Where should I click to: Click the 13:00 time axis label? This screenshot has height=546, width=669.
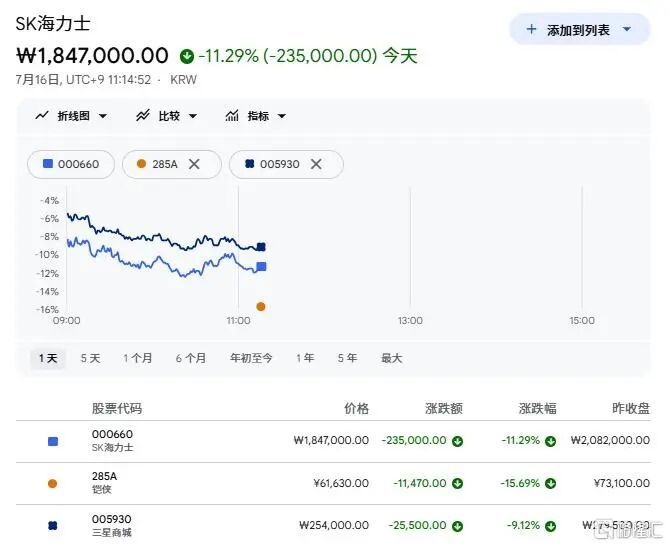410,321
